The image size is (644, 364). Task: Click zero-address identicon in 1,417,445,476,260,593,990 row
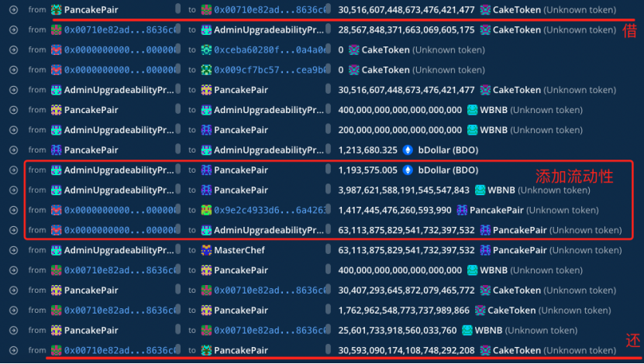(x=57, y=210)
